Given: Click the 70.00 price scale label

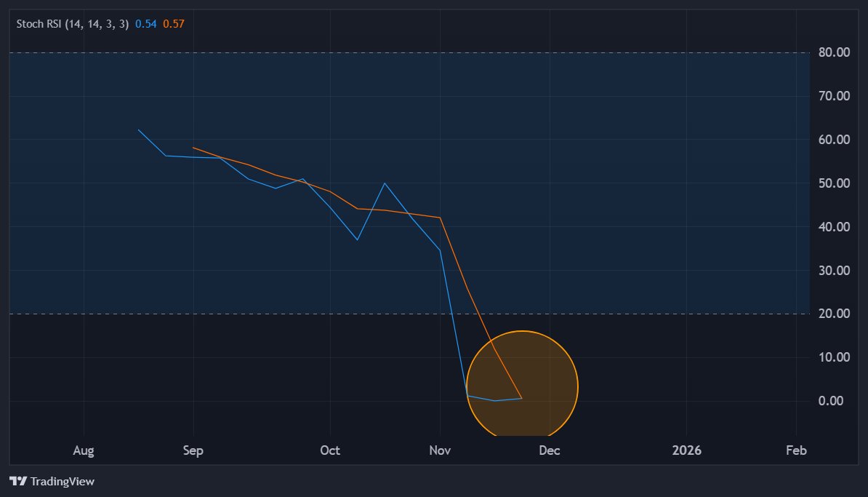Looking at the screenshot, I should pyautogui.click(x=834, y=96).
